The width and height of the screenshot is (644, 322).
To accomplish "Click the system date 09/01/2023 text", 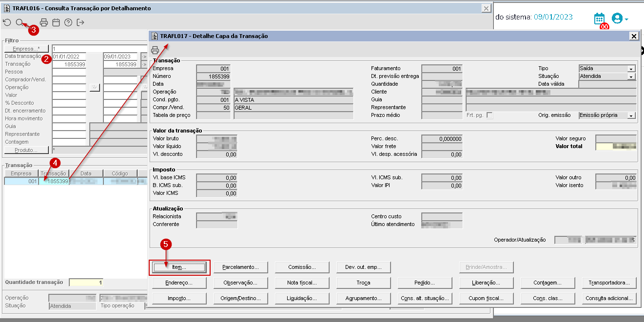I will 553,17.
